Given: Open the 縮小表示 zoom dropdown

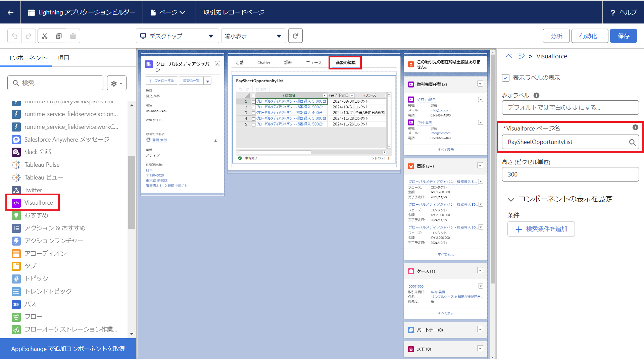Looking at the screenshot, I should 253,36.
